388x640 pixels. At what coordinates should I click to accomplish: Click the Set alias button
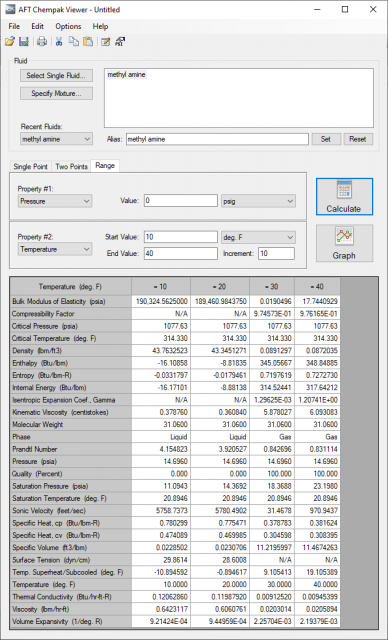(x=326, y=139)
